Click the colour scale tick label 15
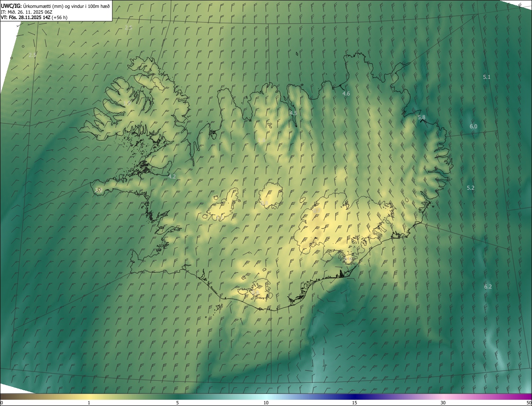The width and height of the screenshot is (532, 406). click(355, 403)
